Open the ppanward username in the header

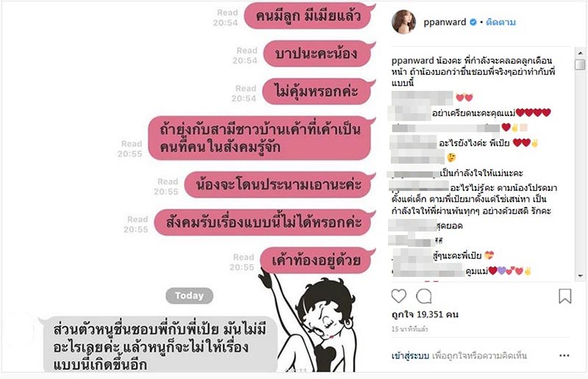point(445,22)
